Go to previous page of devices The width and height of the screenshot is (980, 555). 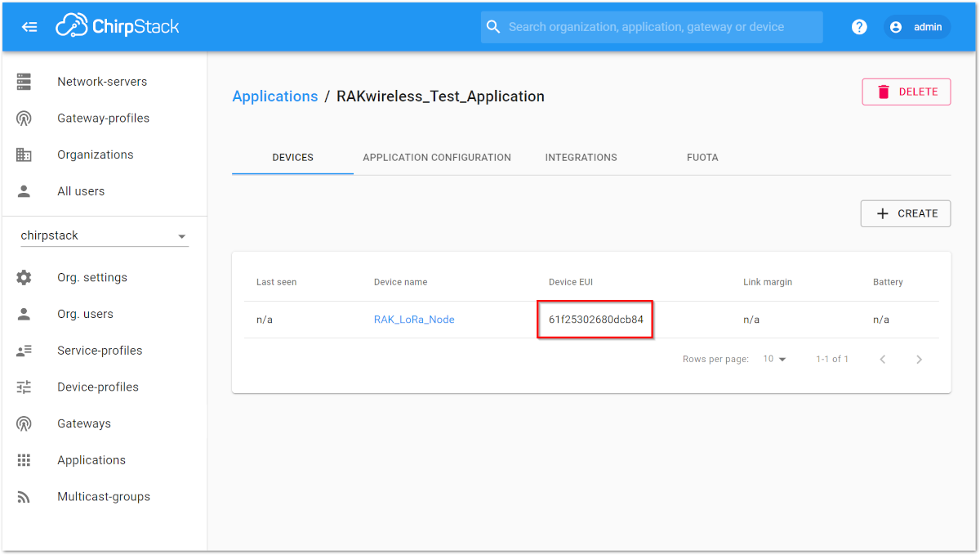coord(882,360)
